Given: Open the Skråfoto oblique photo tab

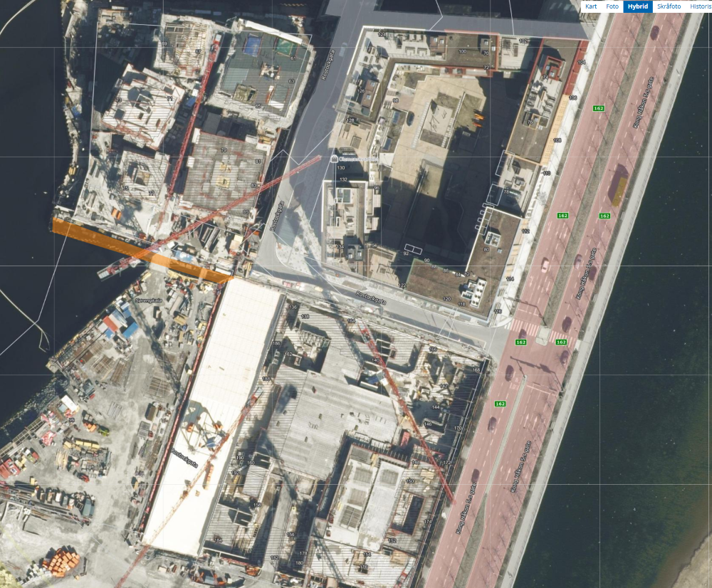Looking at the screenshot, I should tap(669, 6).
